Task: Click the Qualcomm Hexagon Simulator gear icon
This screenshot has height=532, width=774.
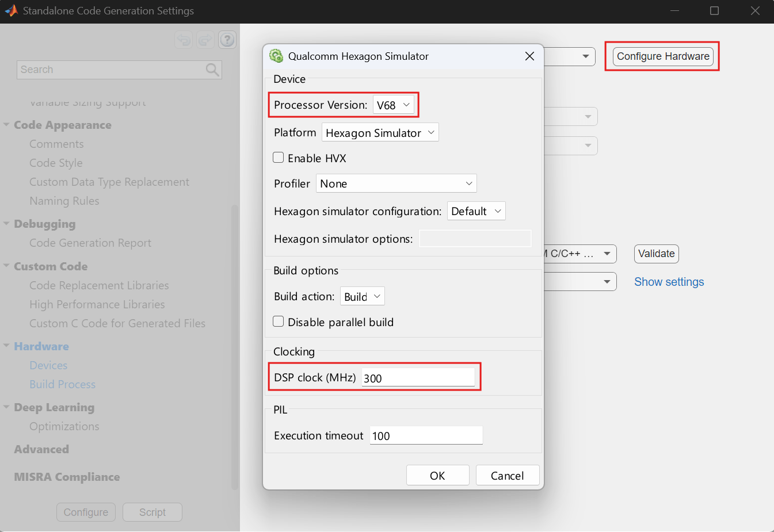Action: 276,56
